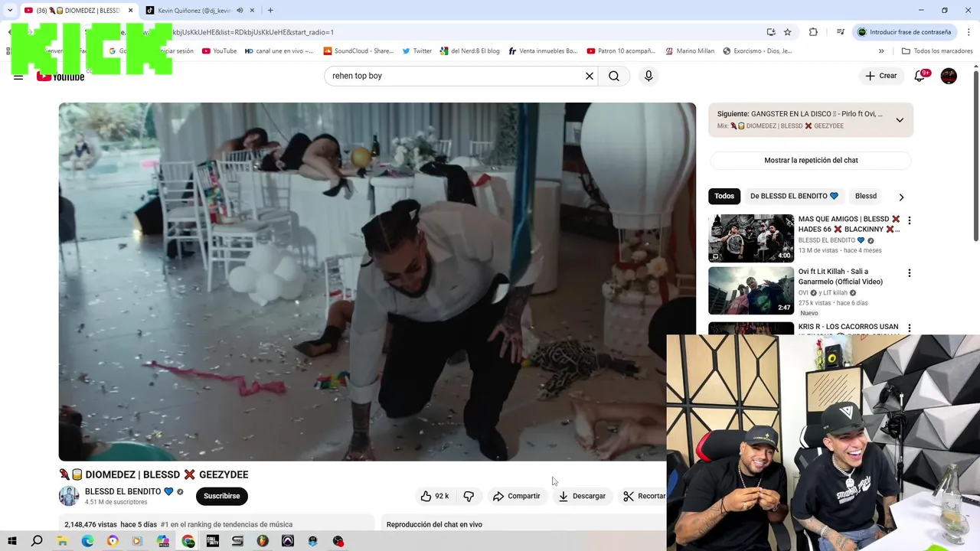The height and width of the screenshot is (551, 980).
Task: Like the video with thumbs up
Action: click(435, 496)
